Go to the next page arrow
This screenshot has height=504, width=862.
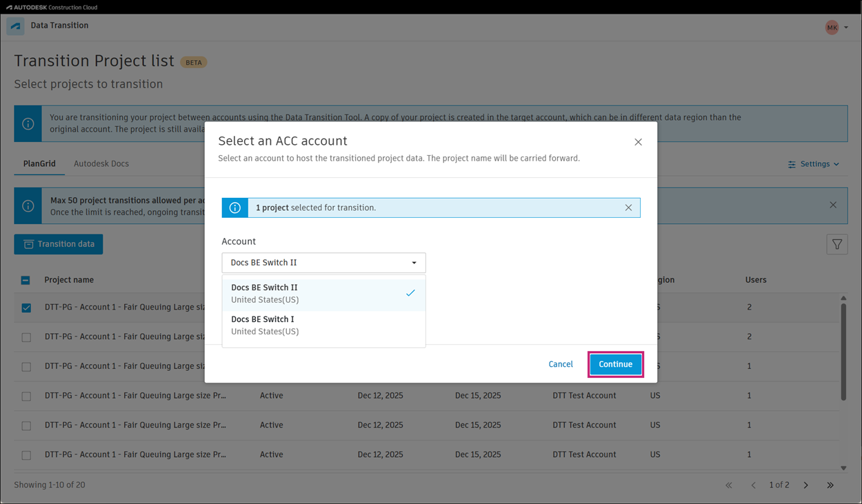(805, 485)
